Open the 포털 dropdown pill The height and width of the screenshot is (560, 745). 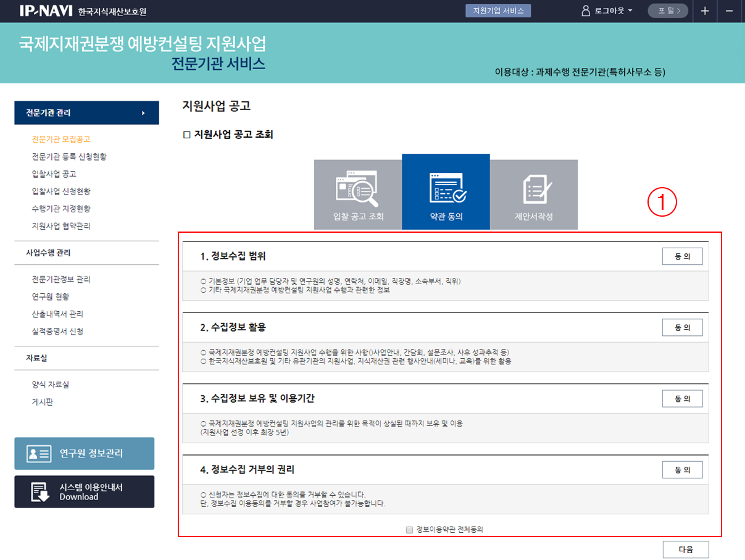point(667,11)
